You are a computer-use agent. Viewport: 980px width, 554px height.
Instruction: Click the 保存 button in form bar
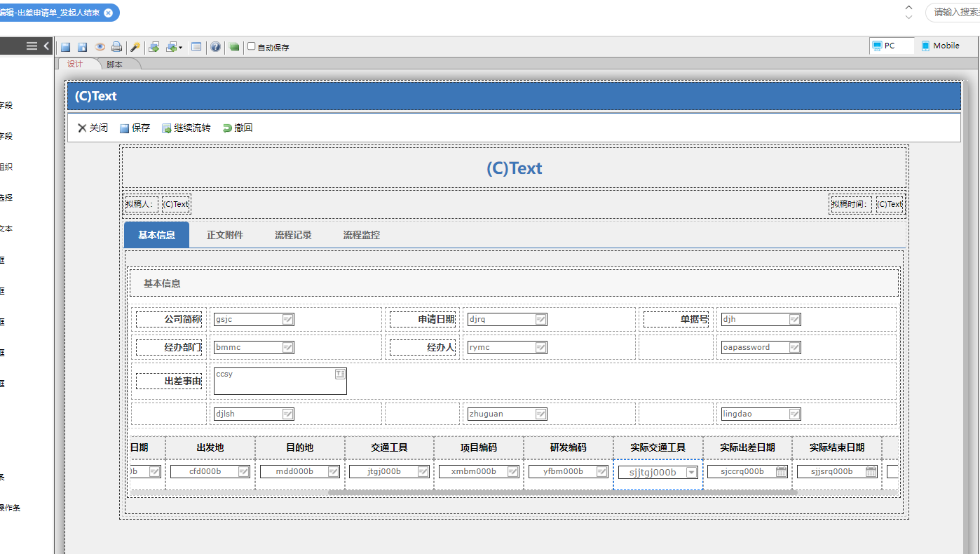coord(135,128)
